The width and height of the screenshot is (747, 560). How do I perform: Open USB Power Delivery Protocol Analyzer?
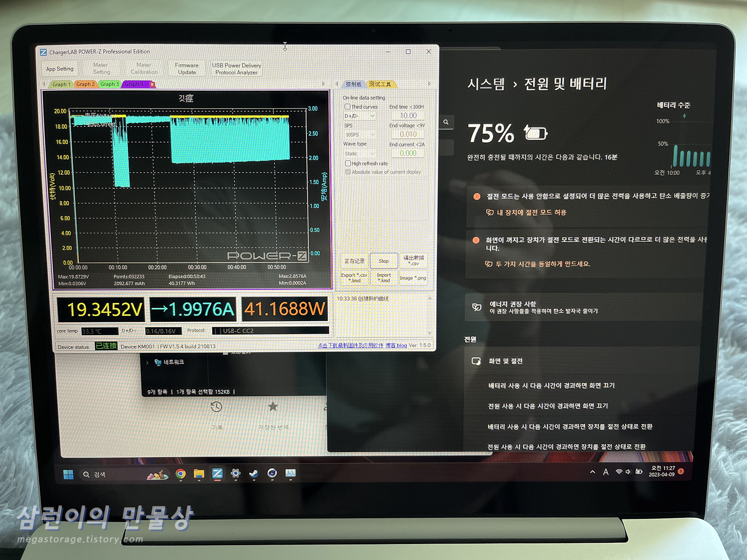pyautogui.click(x=236, y=69)
